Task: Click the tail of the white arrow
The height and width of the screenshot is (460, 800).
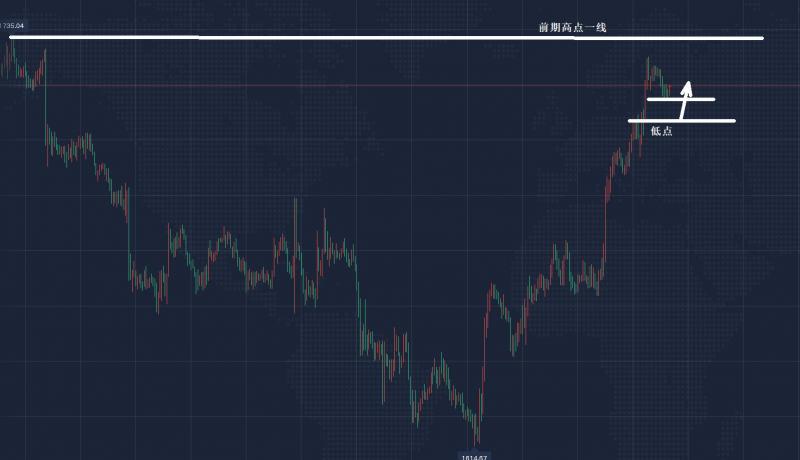Action: tap(682, 118)
